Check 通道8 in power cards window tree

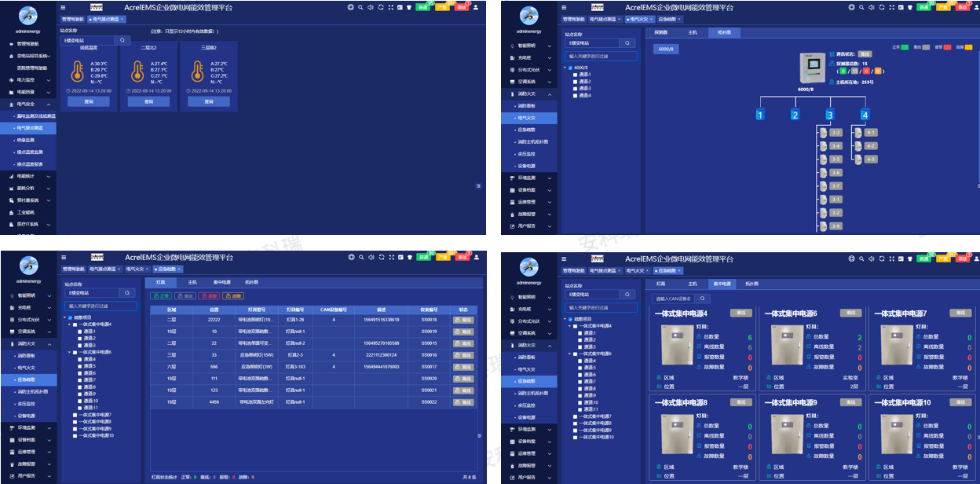(580, 388)
